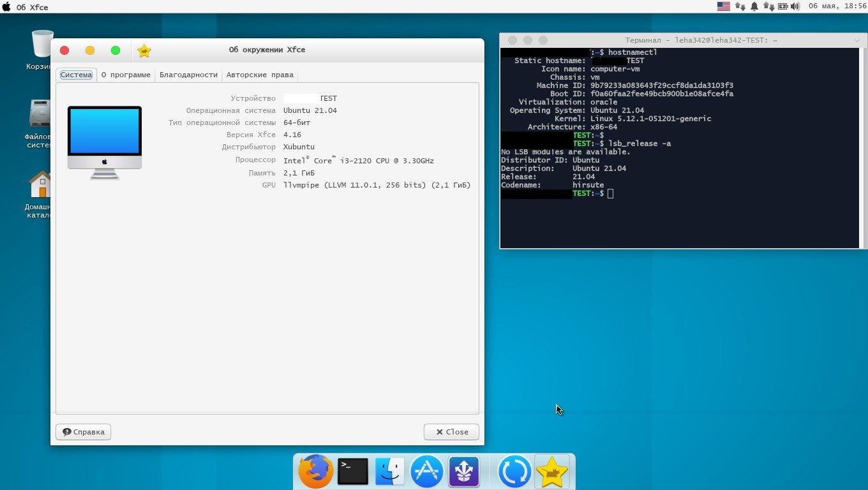Click the terminal window's vertical scrollbar
868x490 pixels.
click(x=864, y=147)
